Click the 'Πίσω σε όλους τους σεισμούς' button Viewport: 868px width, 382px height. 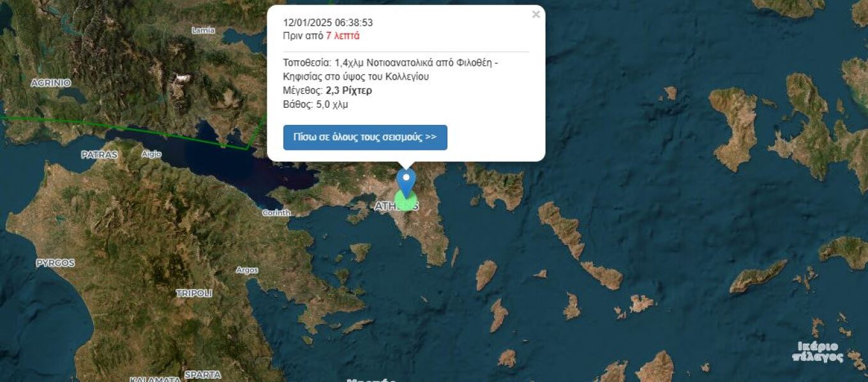point(365,138)
